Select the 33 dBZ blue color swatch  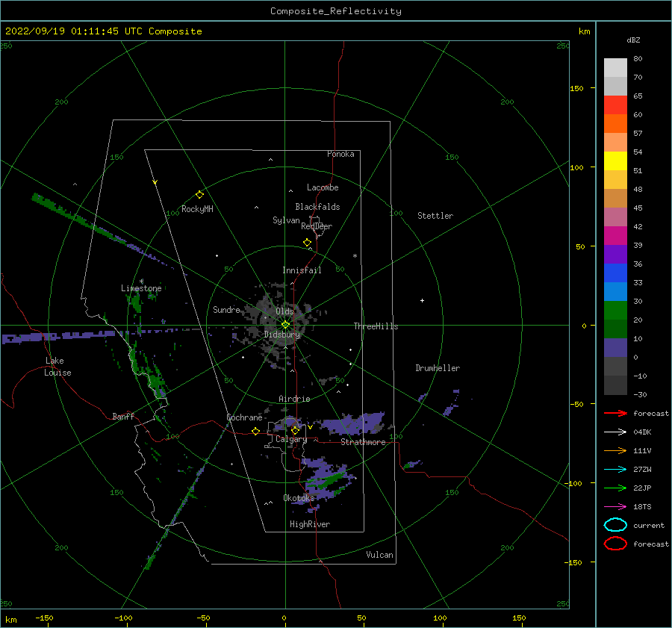pos(615,273)
